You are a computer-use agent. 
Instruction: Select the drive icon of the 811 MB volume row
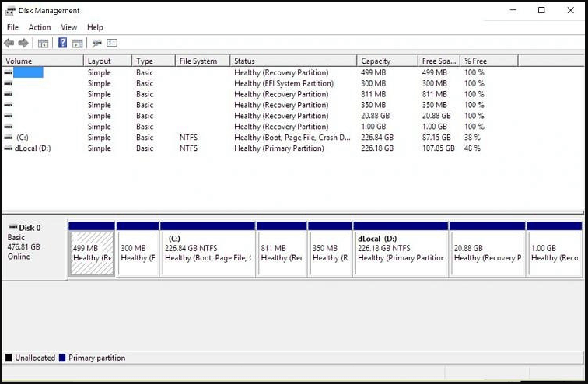(x=9, y=94)
